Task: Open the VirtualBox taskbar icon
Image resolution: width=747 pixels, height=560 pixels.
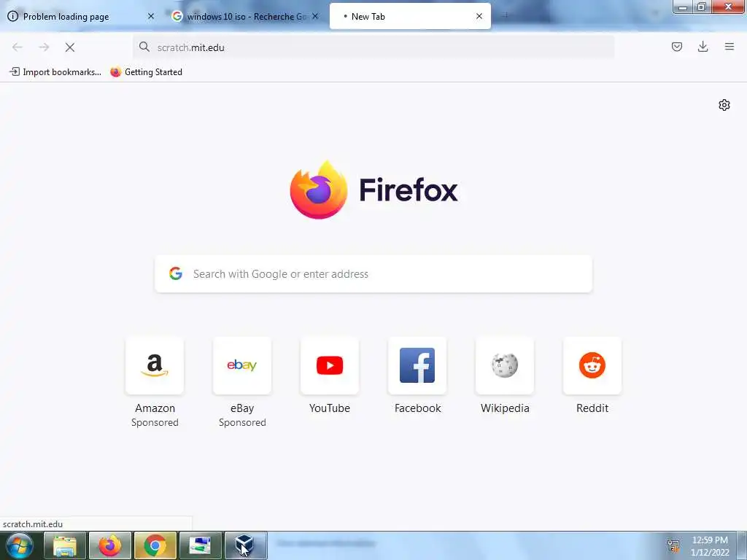Action: coord(245,545)
